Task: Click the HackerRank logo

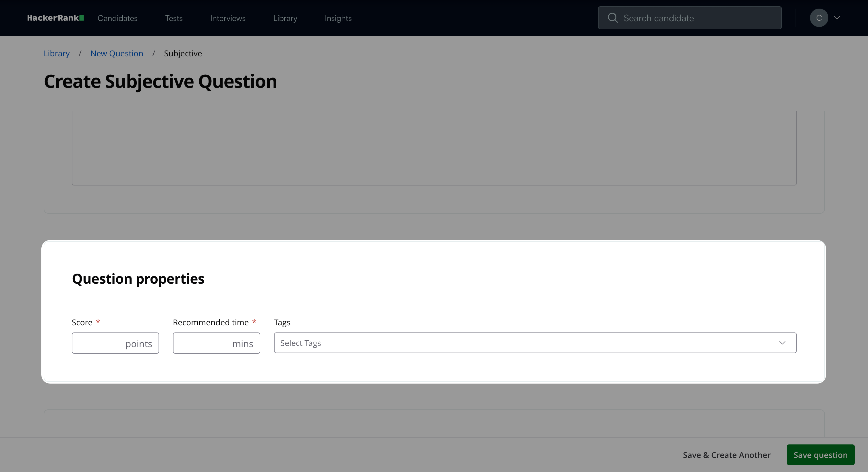Action: [55, 18]
